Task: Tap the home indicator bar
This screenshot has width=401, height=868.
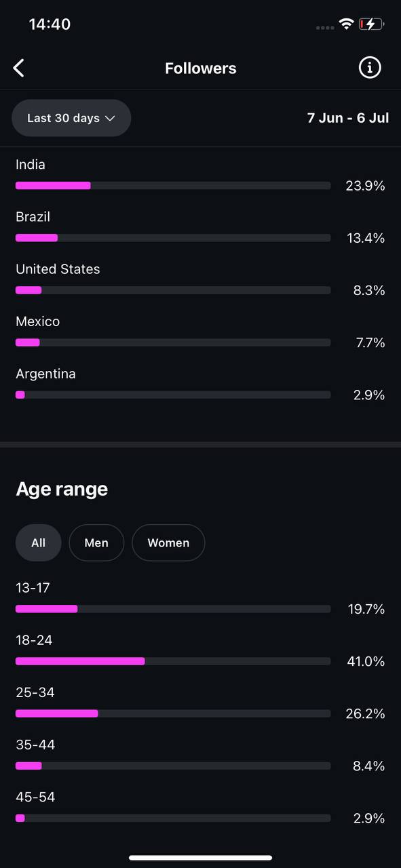Action: 200,858
